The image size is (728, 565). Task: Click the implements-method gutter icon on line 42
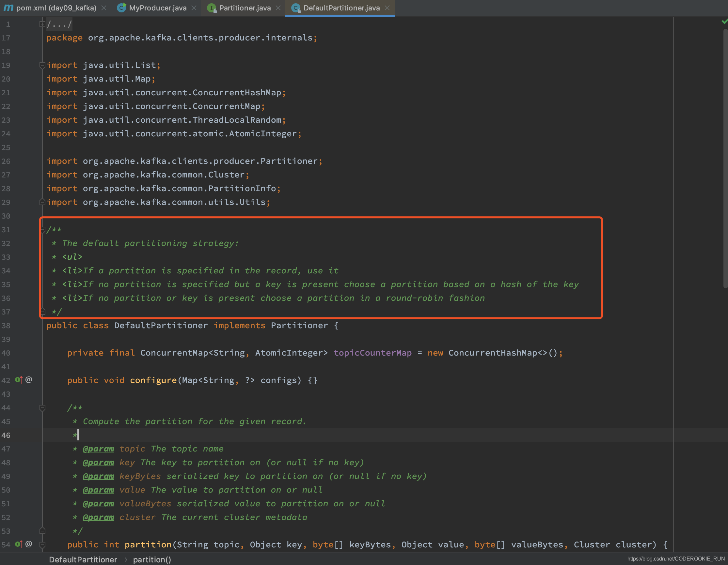coord(19,380)
